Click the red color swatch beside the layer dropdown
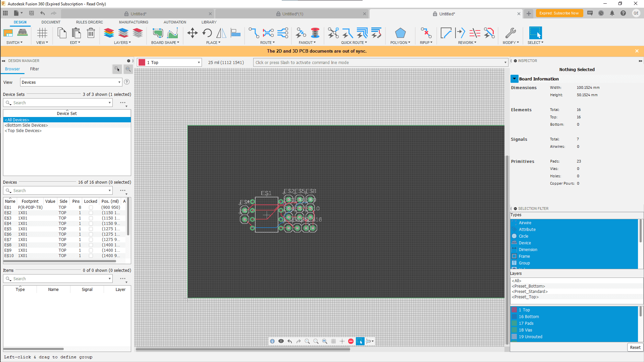The image size is (644, 362). click(142, 62)
